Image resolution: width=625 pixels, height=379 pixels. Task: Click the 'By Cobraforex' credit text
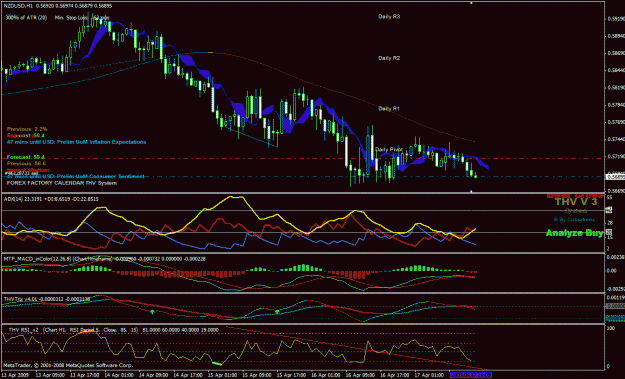pyautogui.click(x=574, y=220)
